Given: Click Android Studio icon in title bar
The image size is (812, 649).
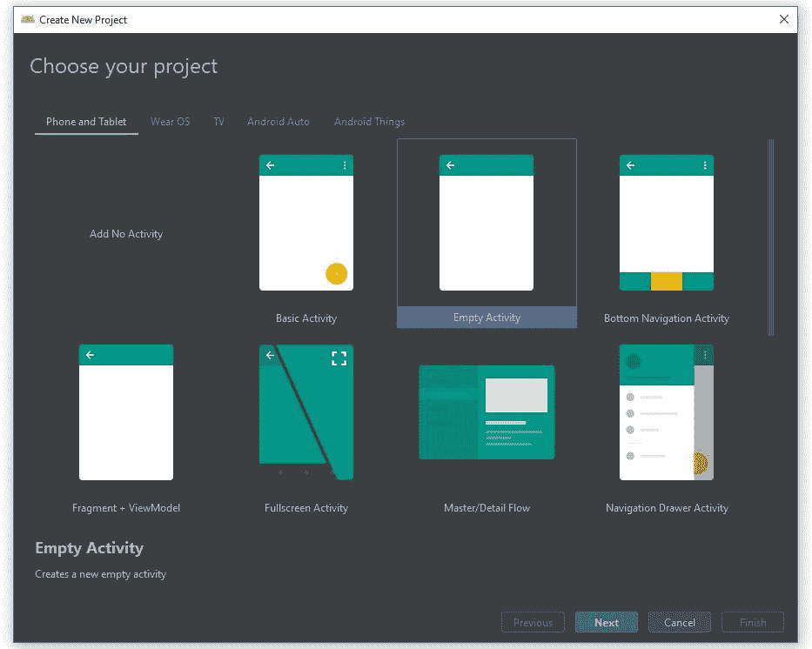Looking at the screenshot, I should tap(28, 19).
